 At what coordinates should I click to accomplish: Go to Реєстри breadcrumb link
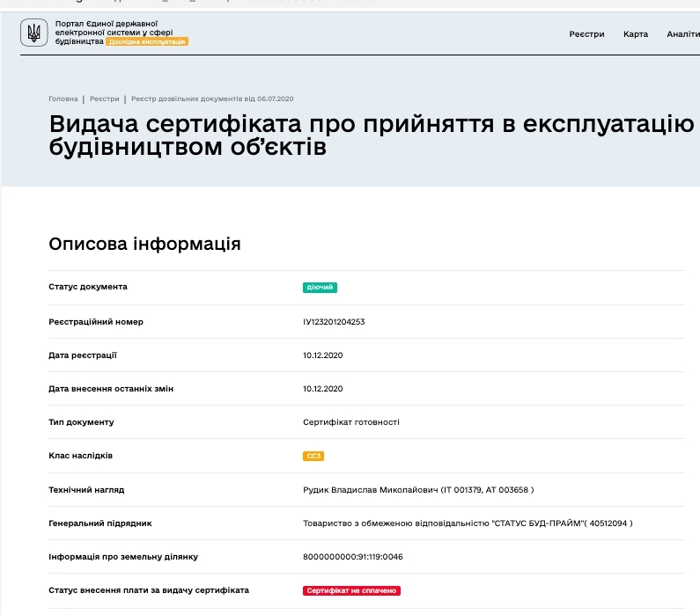click(x=105, y=99)
